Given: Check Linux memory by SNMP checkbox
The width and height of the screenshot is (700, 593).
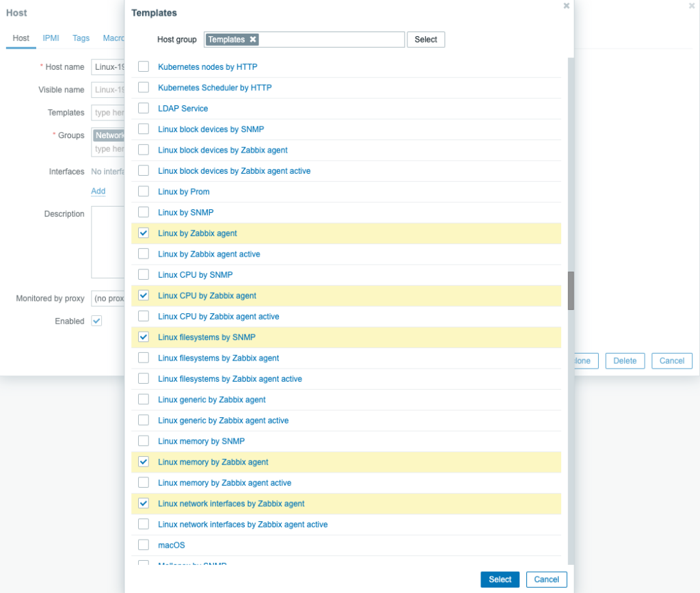Looking at the screenshot, I should pos(144,441).
